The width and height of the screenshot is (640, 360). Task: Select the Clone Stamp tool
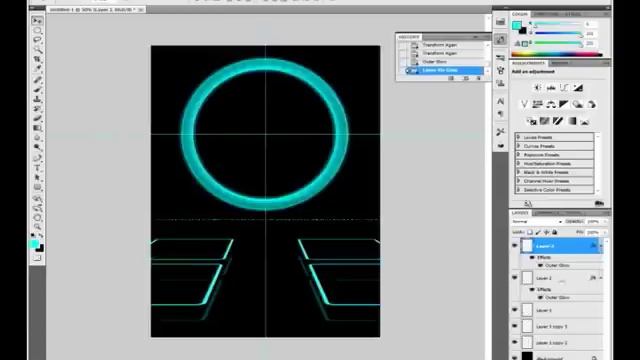pyautogui.click(x=37, y=100)
